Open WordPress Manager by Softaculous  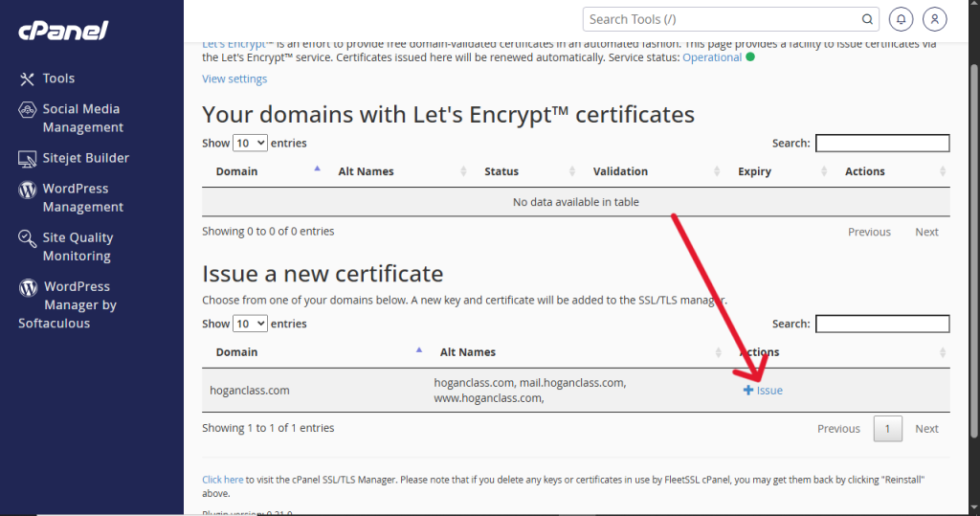click(x=68, y=304)
